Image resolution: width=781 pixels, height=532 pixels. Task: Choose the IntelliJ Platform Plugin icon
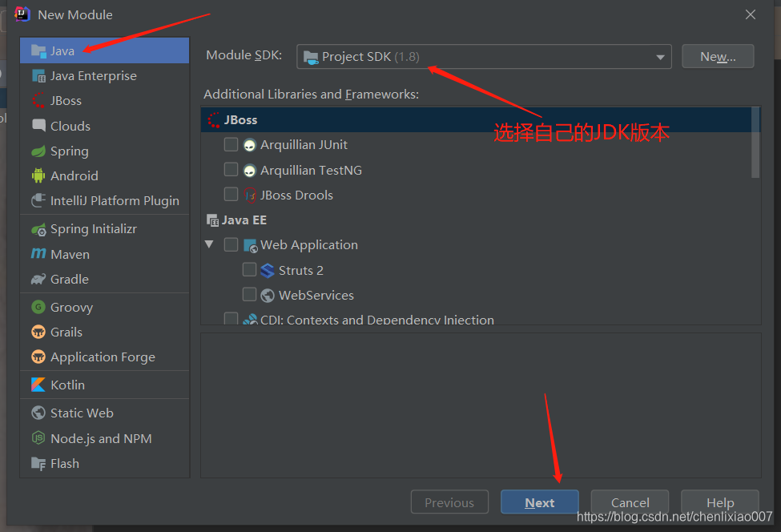[x=38, y=200]
